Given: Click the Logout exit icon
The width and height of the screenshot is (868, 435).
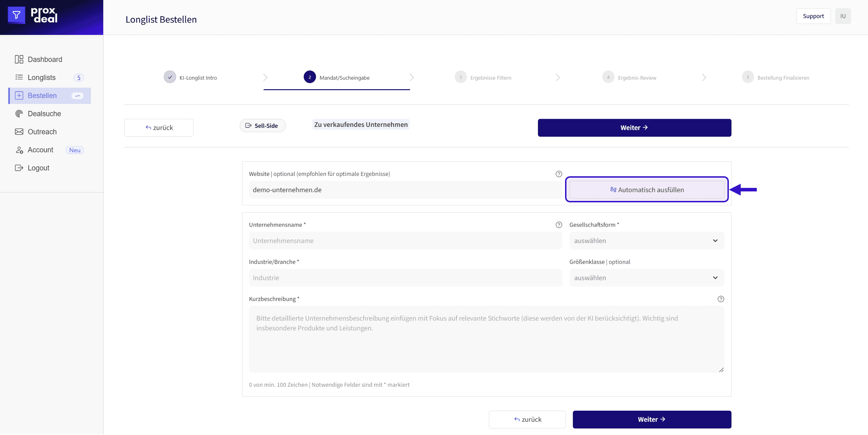Looking at the screenshot, I should coord(19,168).
